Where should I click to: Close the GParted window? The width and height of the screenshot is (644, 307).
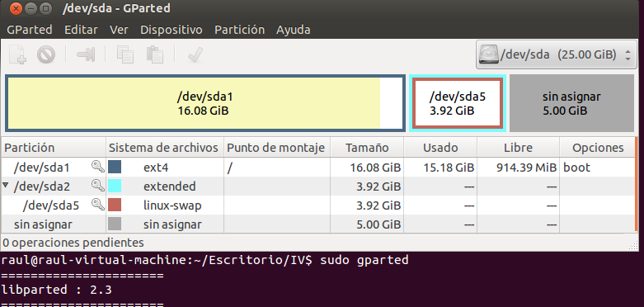(x=16, y=8)
